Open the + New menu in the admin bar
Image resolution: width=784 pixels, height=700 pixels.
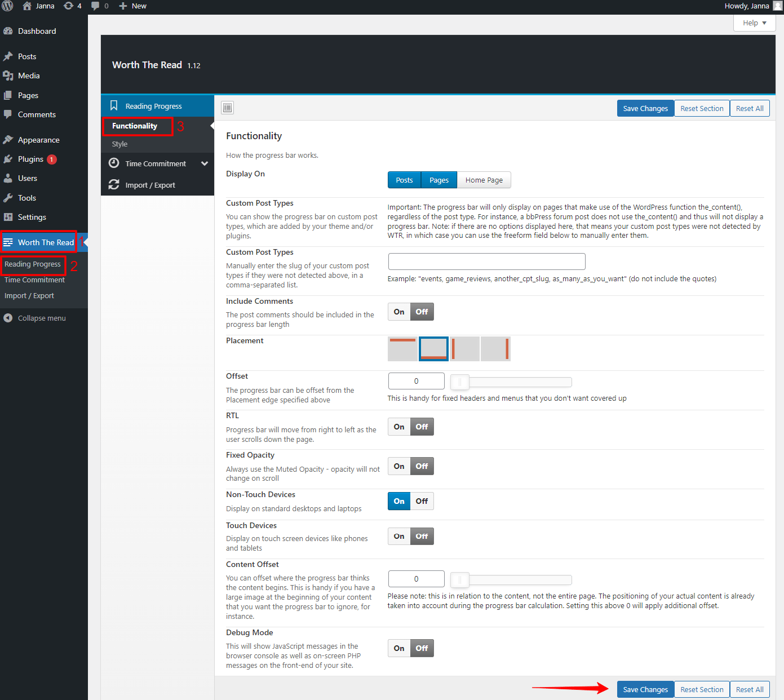click(132, 6)
